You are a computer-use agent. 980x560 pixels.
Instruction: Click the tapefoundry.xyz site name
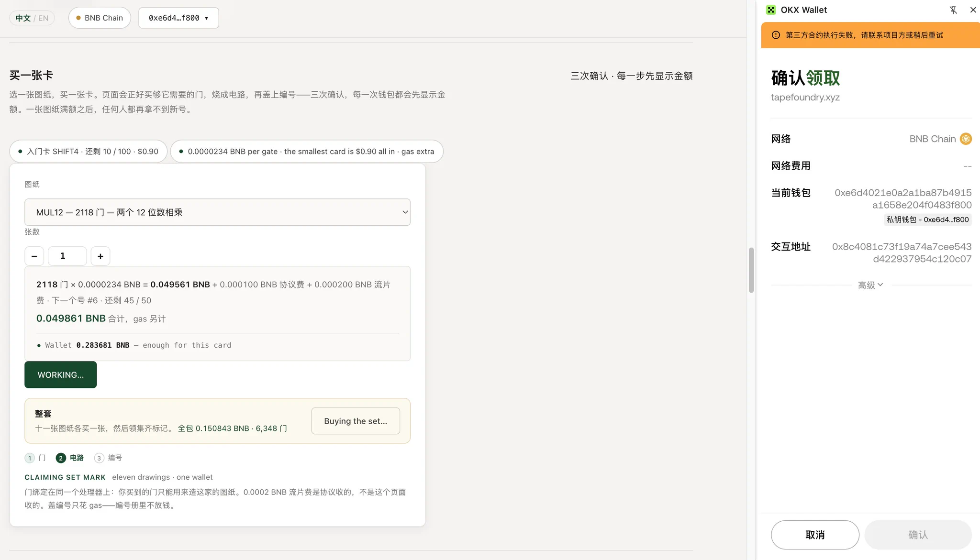click(x=805, y=97)
